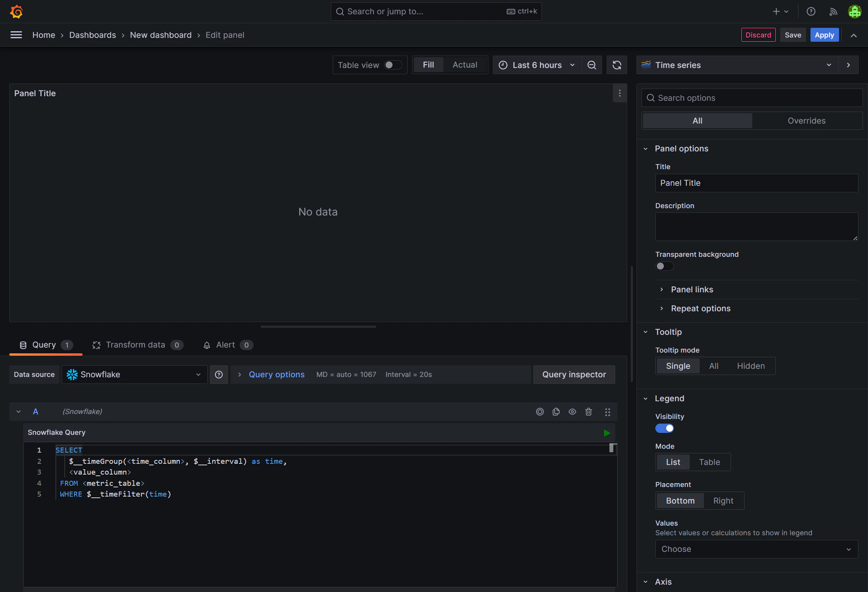
Task: Select Table legend mode
Action: 709,462
